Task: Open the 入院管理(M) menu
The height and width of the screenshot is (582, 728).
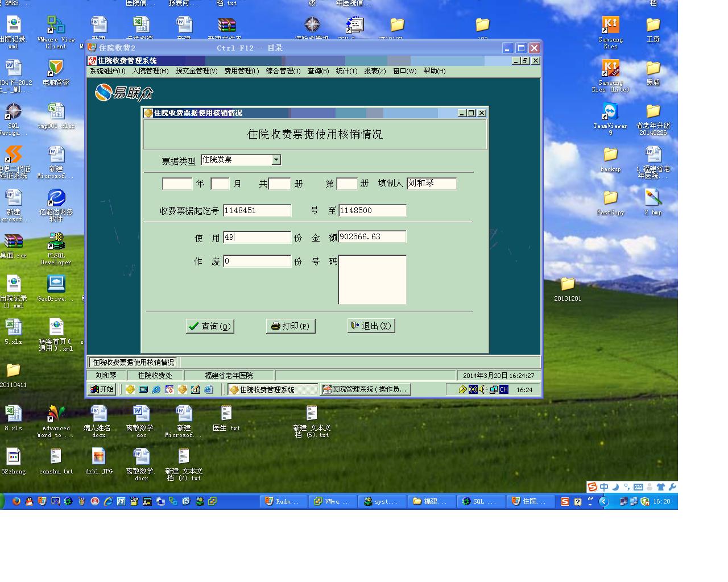Action: pos(150,71)
